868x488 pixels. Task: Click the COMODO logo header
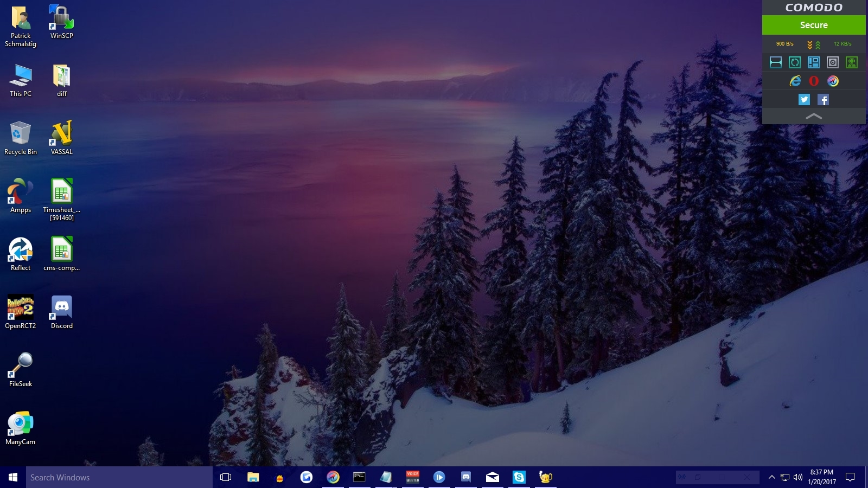(814, 8)
